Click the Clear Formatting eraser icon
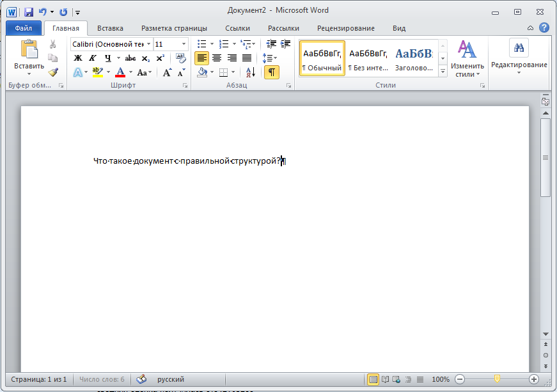The image size is (557, 392). [x=181, y=58]
